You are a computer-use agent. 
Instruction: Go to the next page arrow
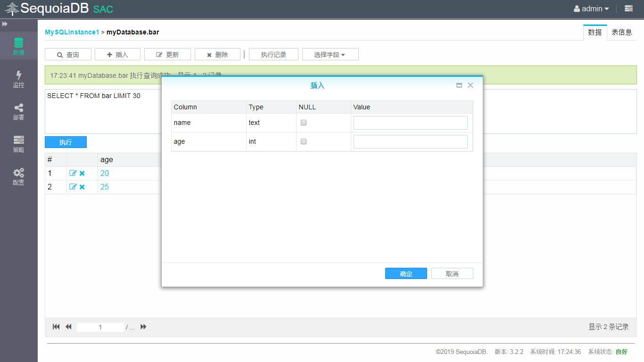click(x=143, y=327)
